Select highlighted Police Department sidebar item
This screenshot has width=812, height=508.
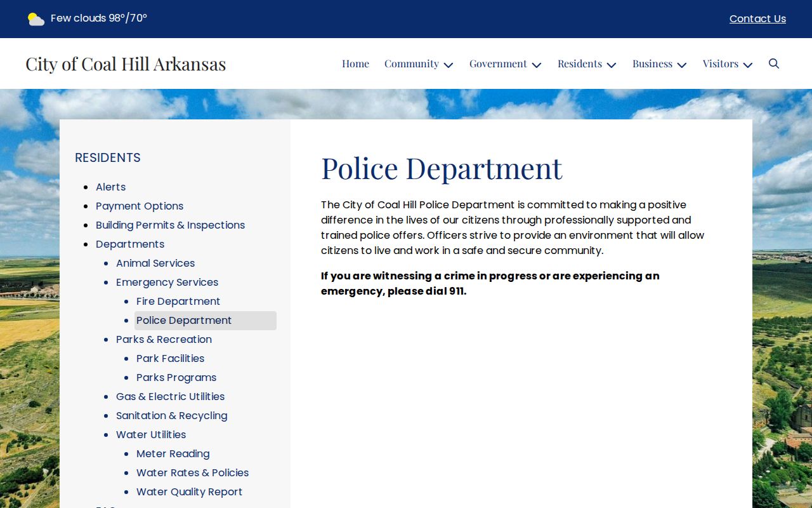click(206, 321)
